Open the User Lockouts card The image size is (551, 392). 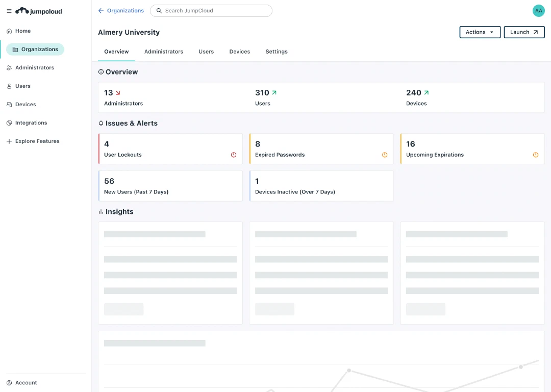pos(170,149)
